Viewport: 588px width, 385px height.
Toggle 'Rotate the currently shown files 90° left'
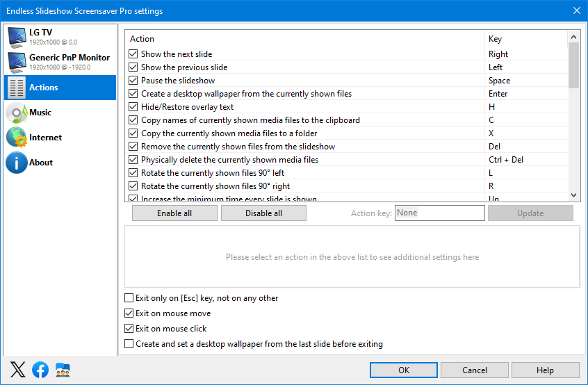tap(133, 173)
